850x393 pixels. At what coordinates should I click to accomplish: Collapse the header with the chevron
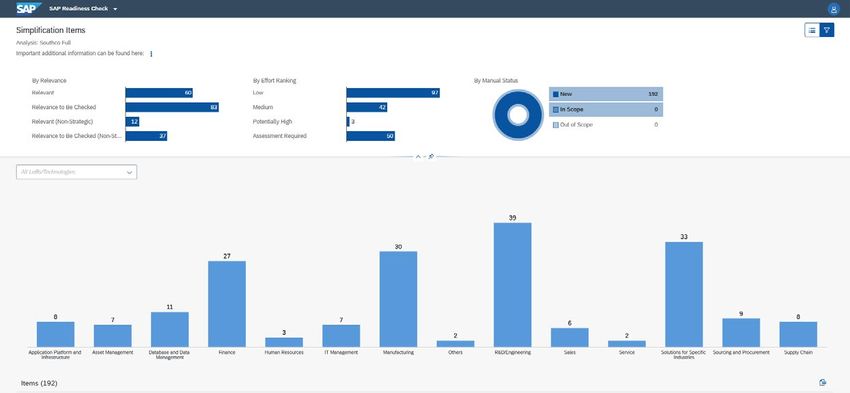coord(418,157)
